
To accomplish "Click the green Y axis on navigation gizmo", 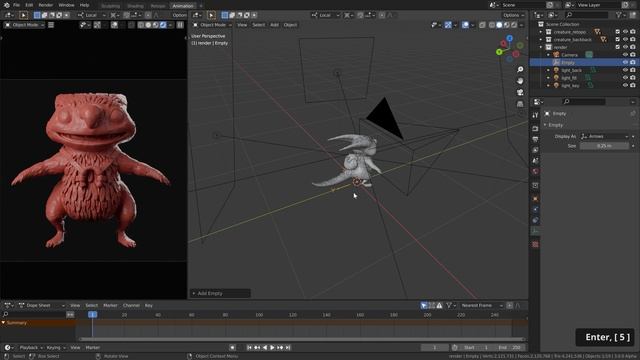I will pyautogui.click(x=499, y=52).
